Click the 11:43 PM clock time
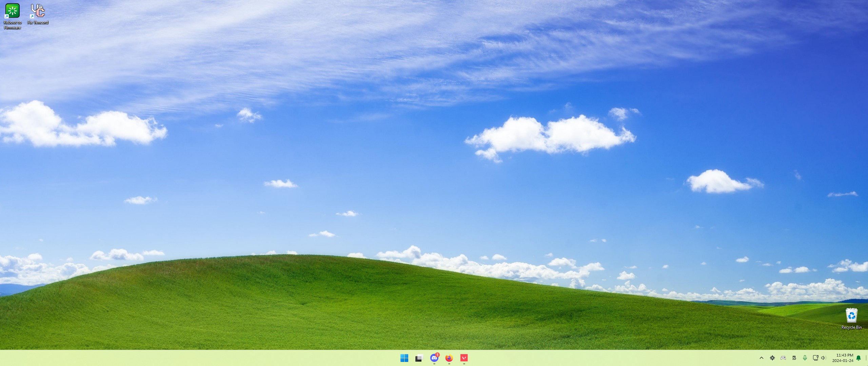 pos(845,355)
